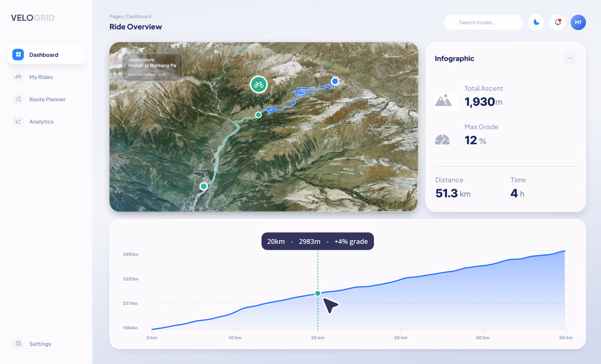Click the 3285m elevation axis label

pyautogui.click(x=130, y=279)
